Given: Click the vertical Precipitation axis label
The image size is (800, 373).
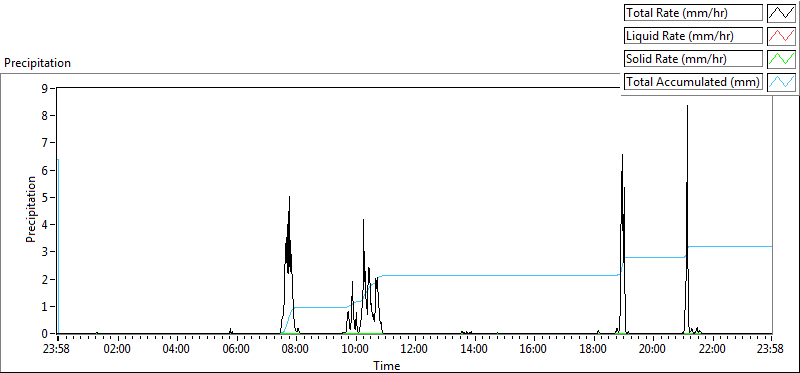Looking at the screenshot, I should (31, 209).
